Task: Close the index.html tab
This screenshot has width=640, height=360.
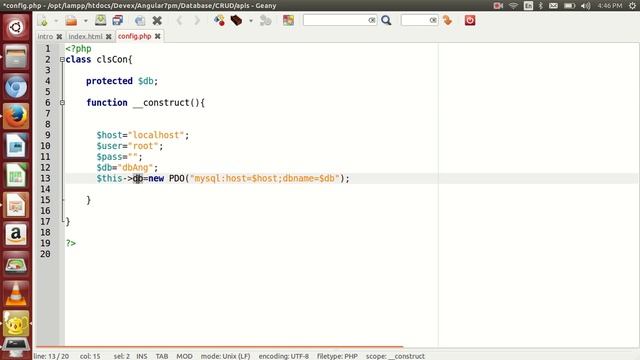Action: click(109, 37)
